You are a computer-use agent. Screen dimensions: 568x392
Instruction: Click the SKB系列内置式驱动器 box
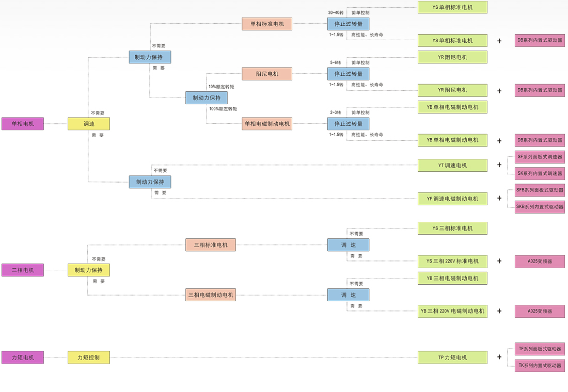540,207
